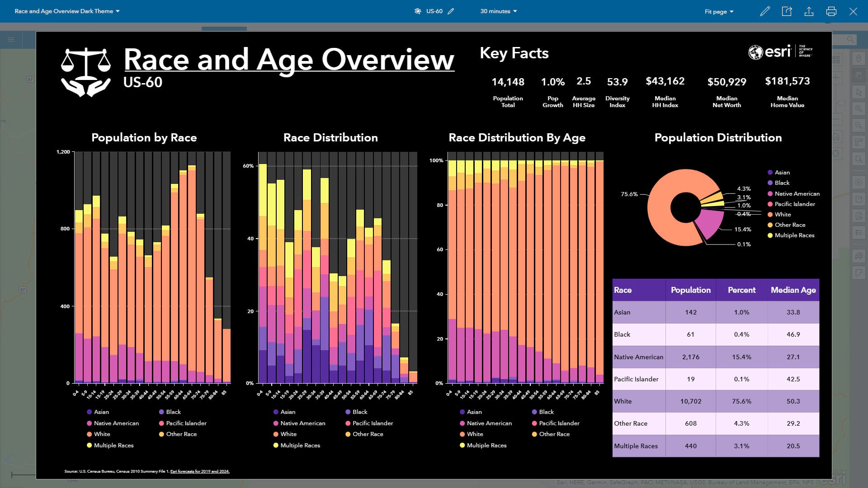The width and height of the screenshot is (868, 488).
Task: Click the edit infographic pencil icon
Action: 764,11
